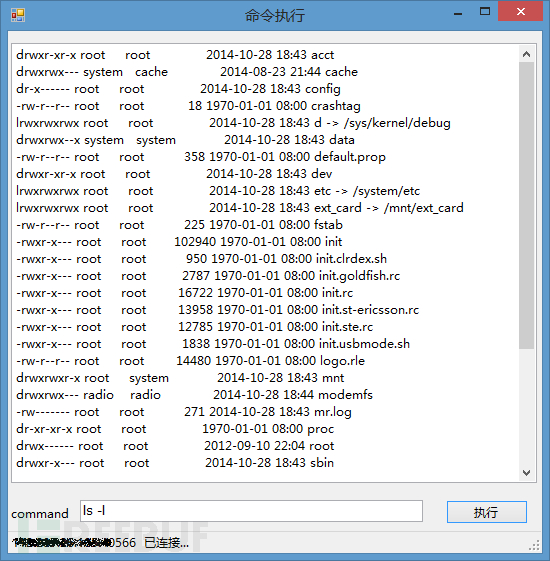The width and height of the screenshot is (550, 561).
Task: Click the mr.log file line
Action: 184,412
